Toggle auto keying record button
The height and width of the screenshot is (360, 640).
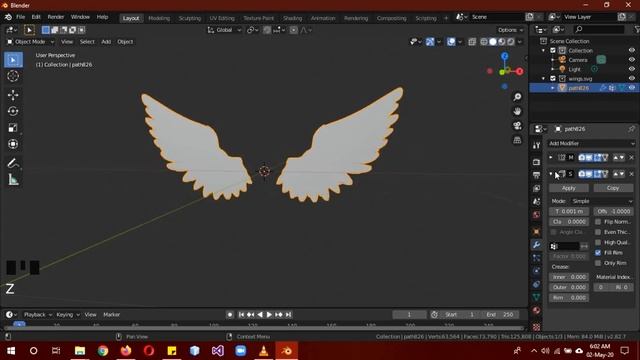(x=230, y=315)
